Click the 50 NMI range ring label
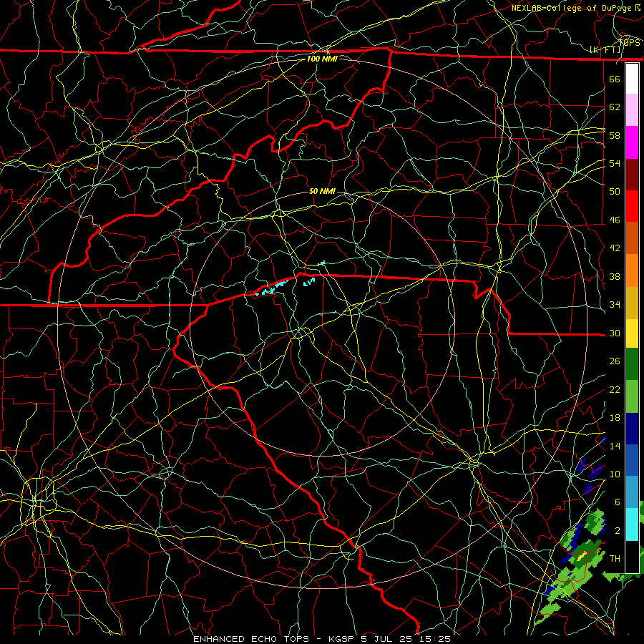Viewport: 644px width, 644px height. (322, 191)
